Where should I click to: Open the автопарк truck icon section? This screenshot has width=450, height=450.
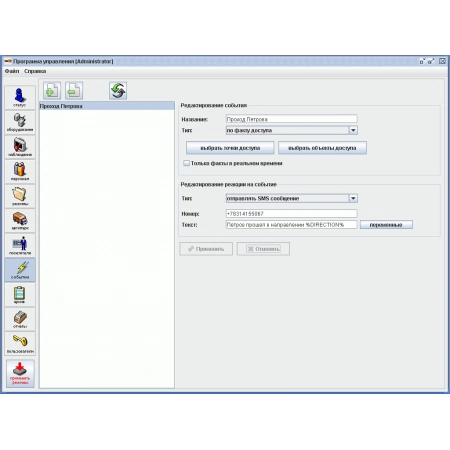[x=20, y=221]
